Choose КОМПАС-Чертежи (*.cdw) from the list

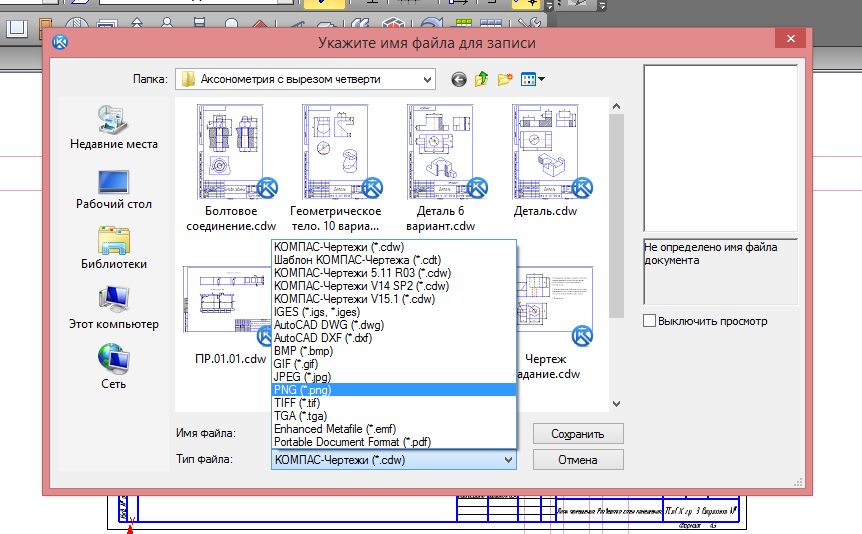tap(394, 247)
